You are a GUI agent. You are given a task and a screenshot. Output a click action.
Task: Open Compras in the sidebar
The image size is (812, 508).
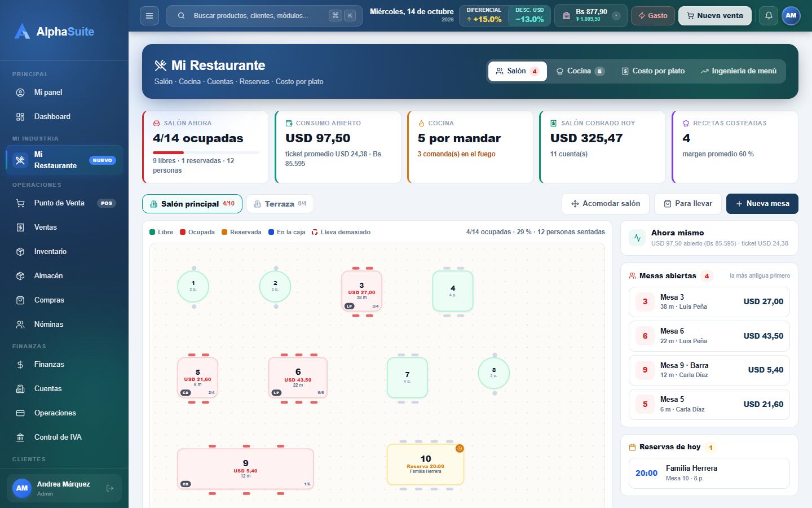64,300
